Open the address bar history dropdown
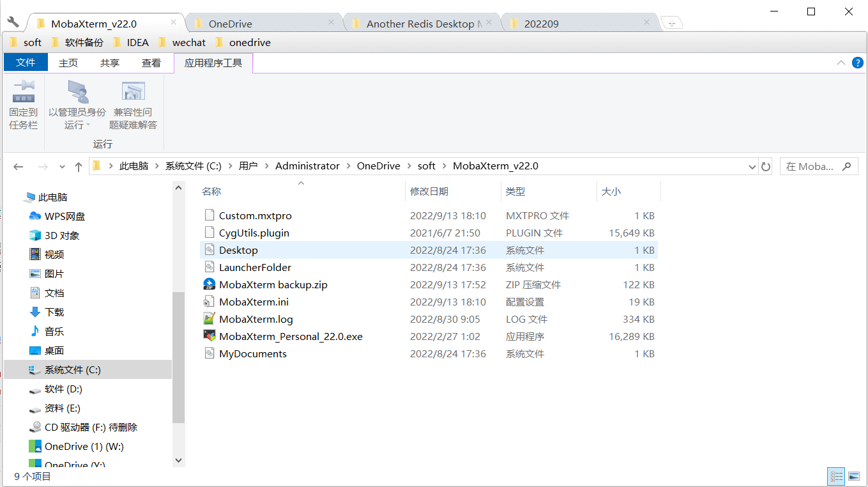This screenshot has height=487, width=868. click(752, 166)
